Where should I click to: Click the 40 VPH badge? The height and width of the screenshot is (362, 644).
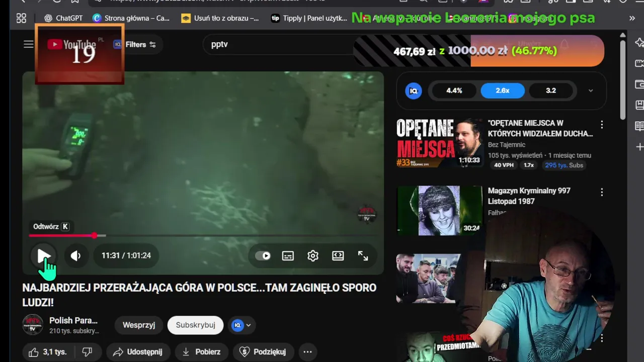click(504, 165)
